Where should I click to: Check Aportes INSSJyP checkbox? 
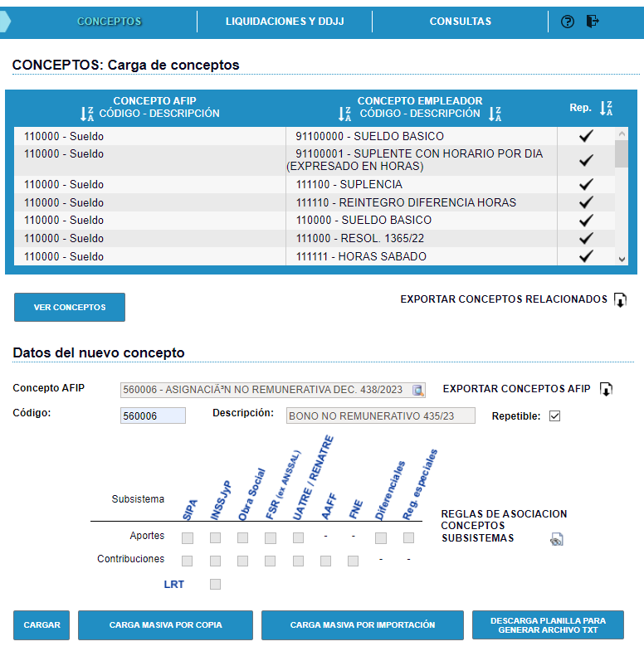point(215,537)
